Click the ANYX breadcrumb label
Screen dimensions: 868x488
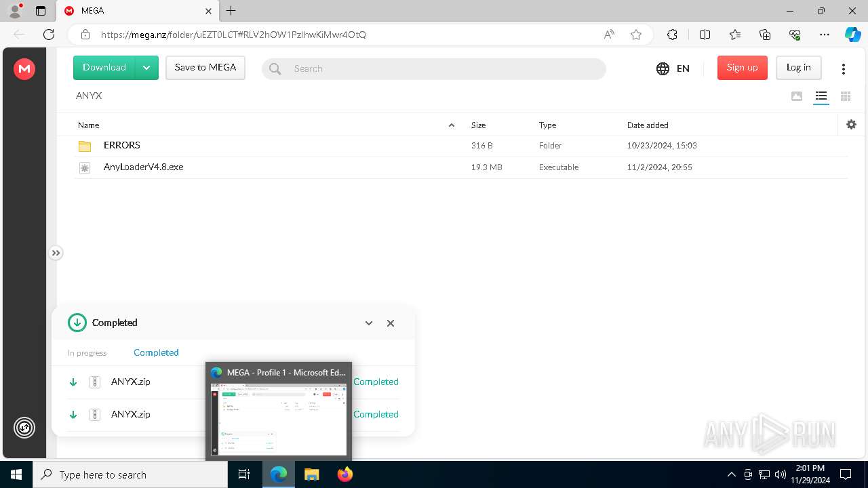tap(89, 96)
